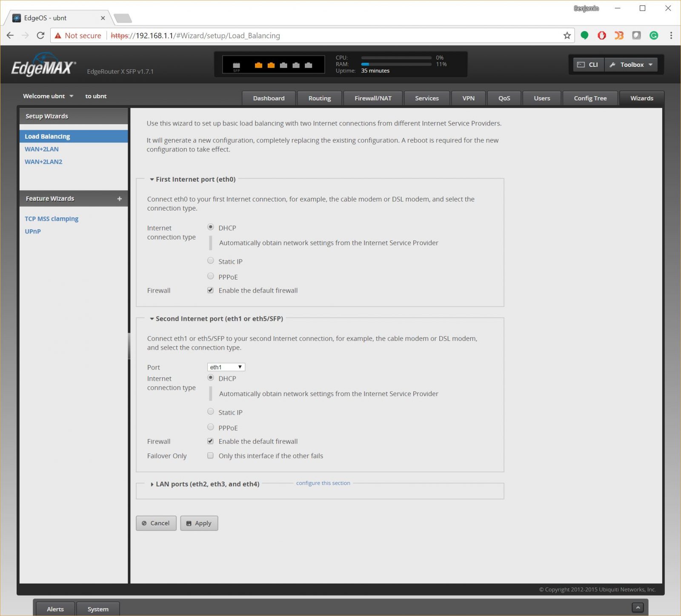Screen dimensions: 681x616
Task: Select Static IP for the first Internet port
Action: [210, 260]
